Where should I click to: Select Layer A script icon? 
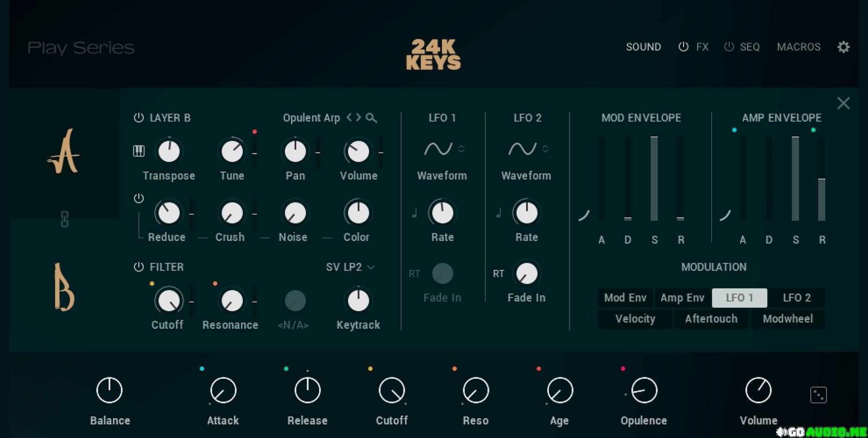(64, 152)
